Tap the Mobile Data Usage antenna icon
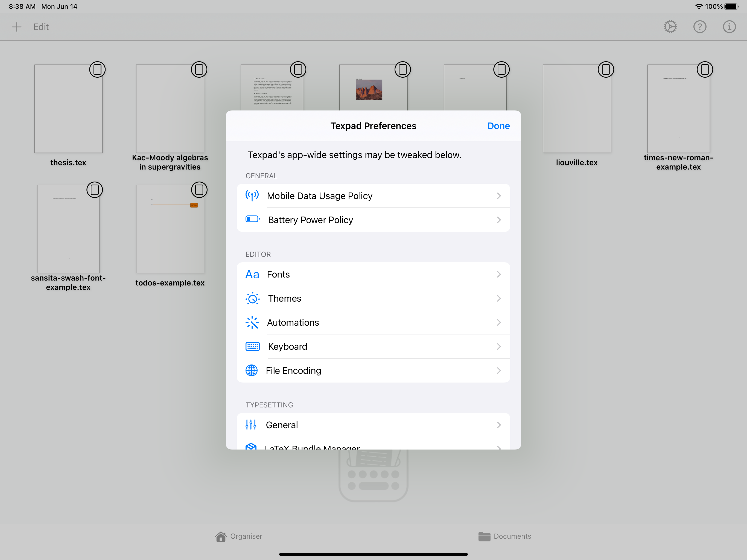747x560 pixels. coord(252,196)
